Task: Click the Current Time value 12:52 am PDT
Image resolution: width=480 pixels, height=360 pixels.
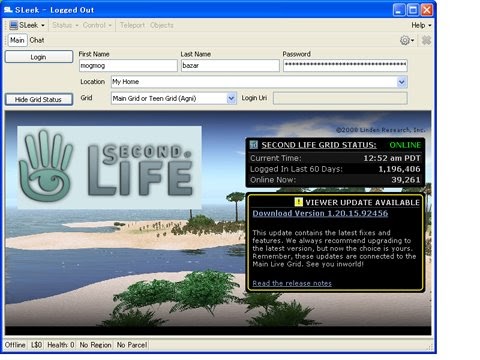Action: tap(392, 158)
